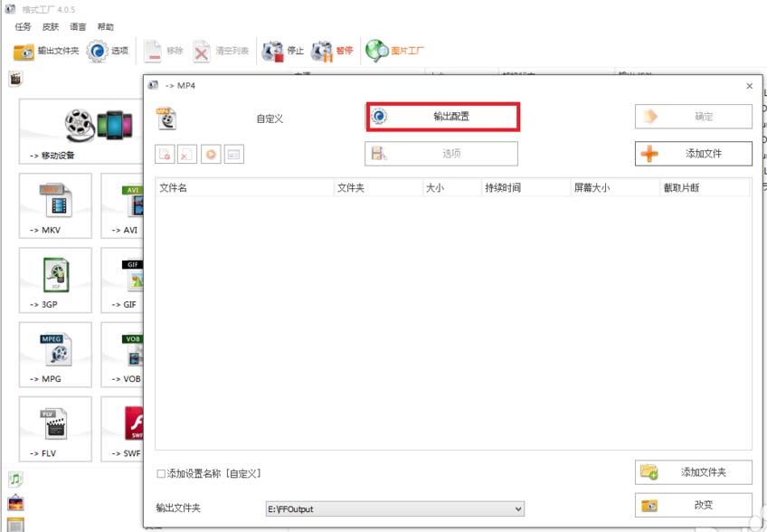Click the play preview icon in the dialog
Viewport: 767px width, 532px height.
(x=210, y=154)
